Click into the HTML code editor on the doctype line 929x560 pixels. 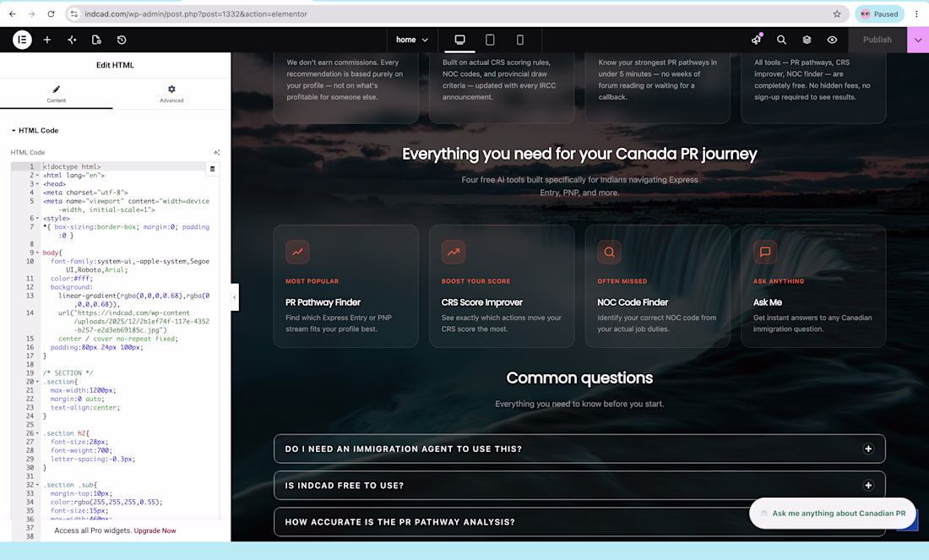pos(72,166)
